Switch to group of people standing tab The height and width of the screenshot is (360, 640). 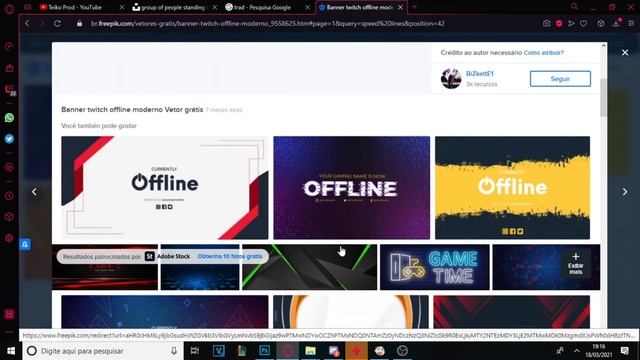pos(170,7)
